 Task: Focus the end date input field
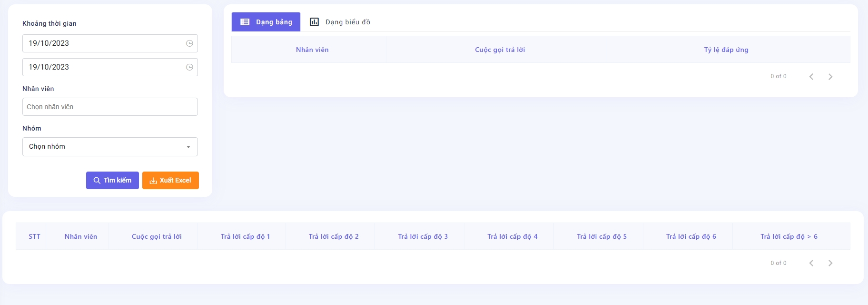(x=102, y=67)
